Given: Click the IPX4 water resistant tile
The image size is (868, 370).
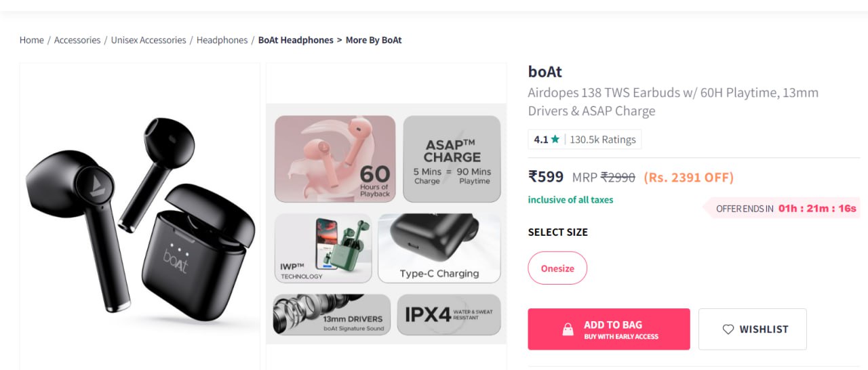Looking at the screenshot, I should pos(448,314).
